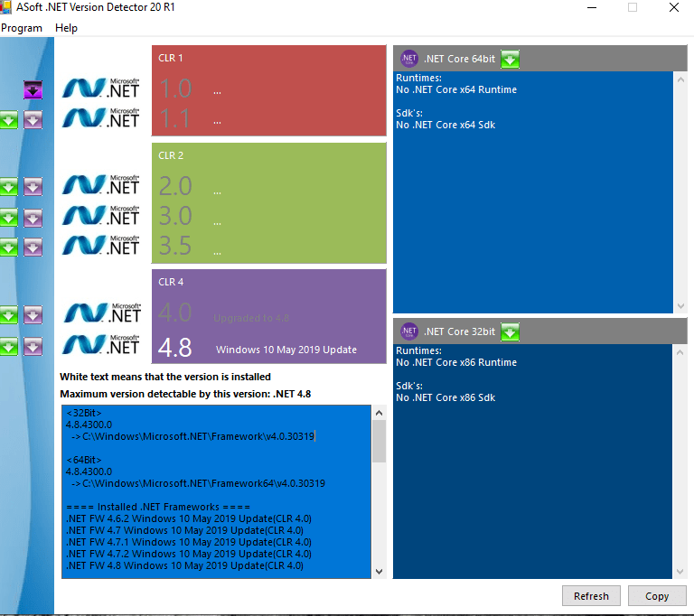This screenshot has height=616, width=694.
Task: Click the '.NET FW 4.8' line
Action: pos(184,565)
